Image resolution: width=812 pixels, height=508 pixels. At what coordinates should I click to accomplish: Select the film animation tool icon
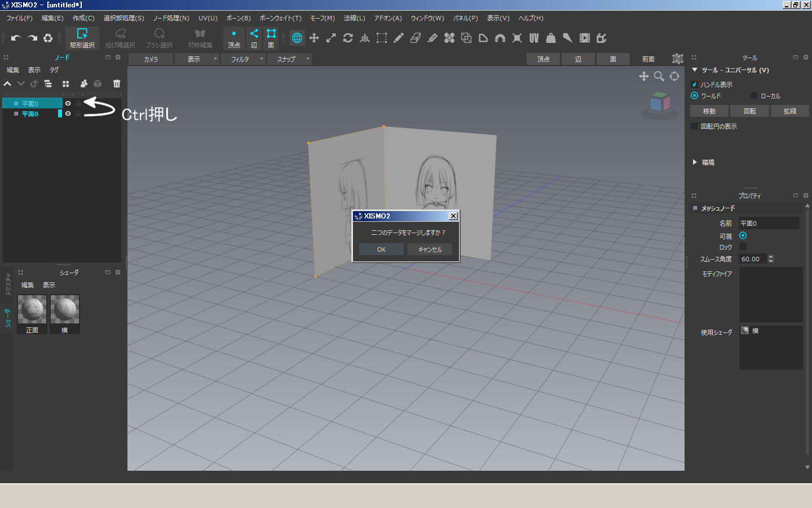(585, 38)
